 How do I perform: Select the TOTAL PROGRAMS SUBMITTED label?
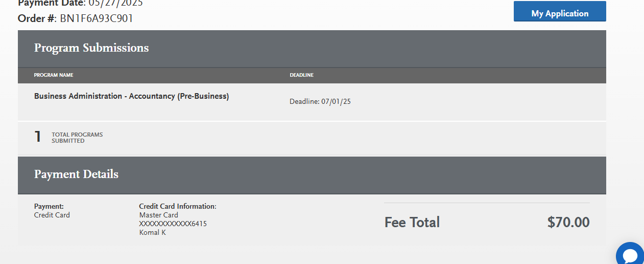click(77, 138)
